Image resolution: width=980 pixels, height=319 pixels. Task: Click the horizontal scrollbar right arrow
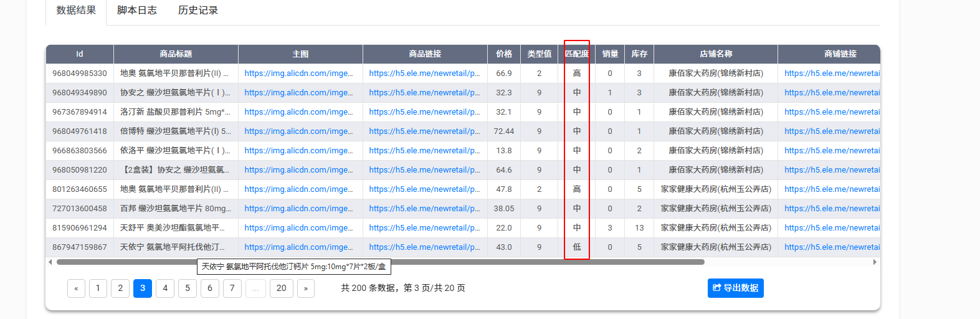point(875,262)
